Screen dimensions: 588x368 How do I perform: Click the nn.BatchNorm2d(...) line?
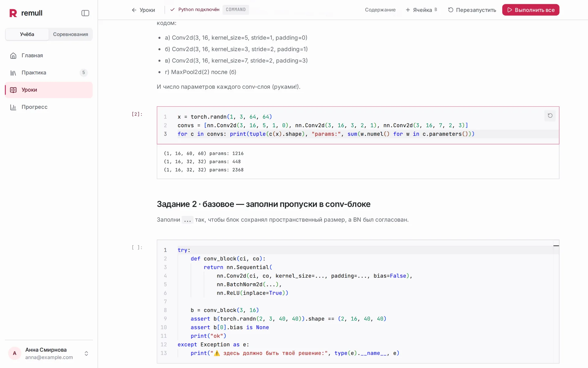tap(249, 284)
